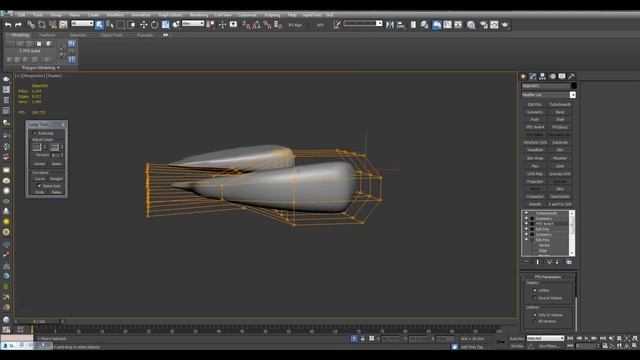Toggle the Lattice display checkbox
Viewport: 640px width, 360px height.
[535, 290]
